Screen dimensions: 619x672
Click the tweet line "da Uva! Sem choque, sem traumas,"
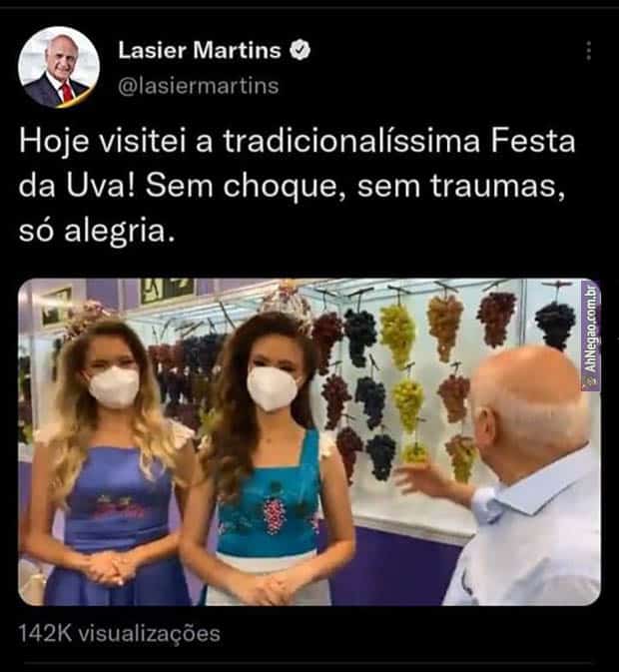click(x=292, y=186)
